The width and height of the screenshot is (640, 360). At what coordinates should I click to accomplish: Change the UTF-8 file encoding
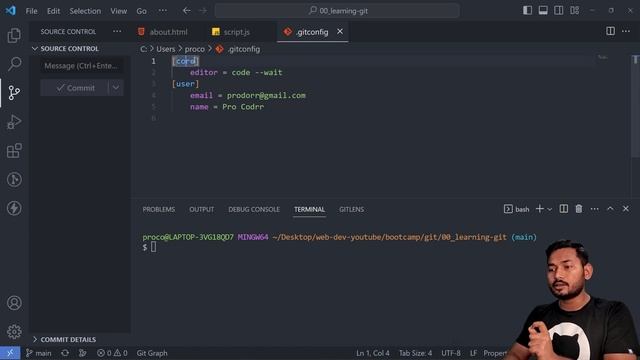pyautogui.click(x=451, y=353)
